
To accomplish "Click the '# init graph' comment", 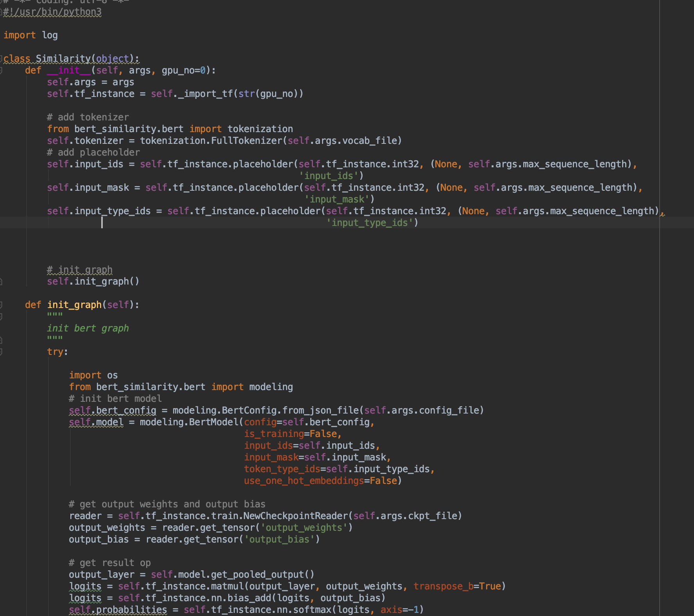I will (x=80, y=270).
